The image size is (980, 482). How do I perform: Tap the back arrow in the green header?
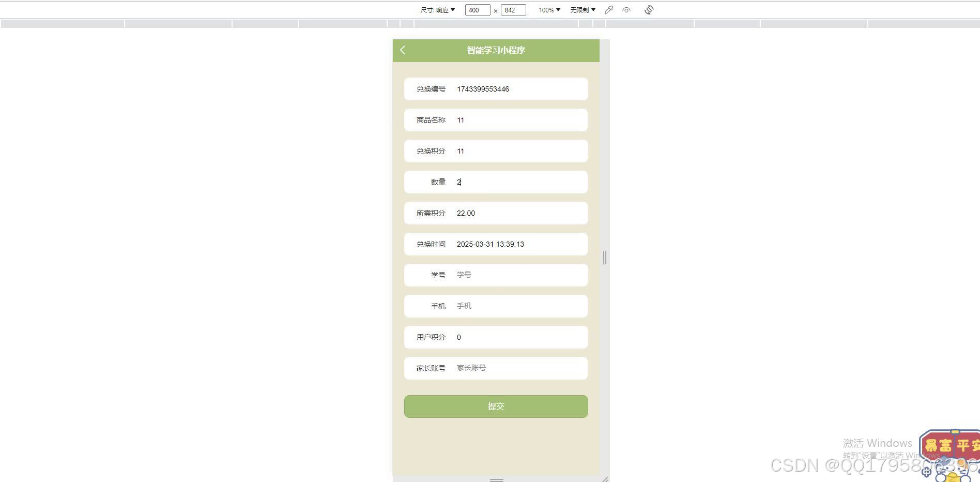[403, 50]
